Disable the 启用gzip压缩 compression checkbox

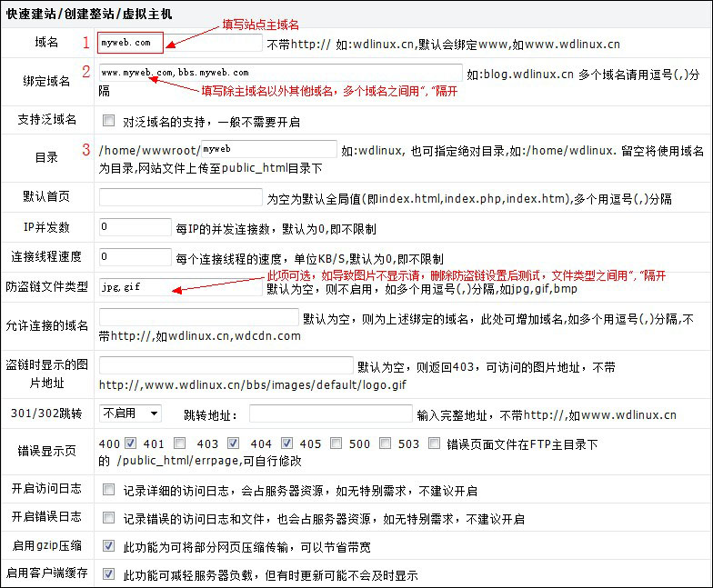[109, 546]
